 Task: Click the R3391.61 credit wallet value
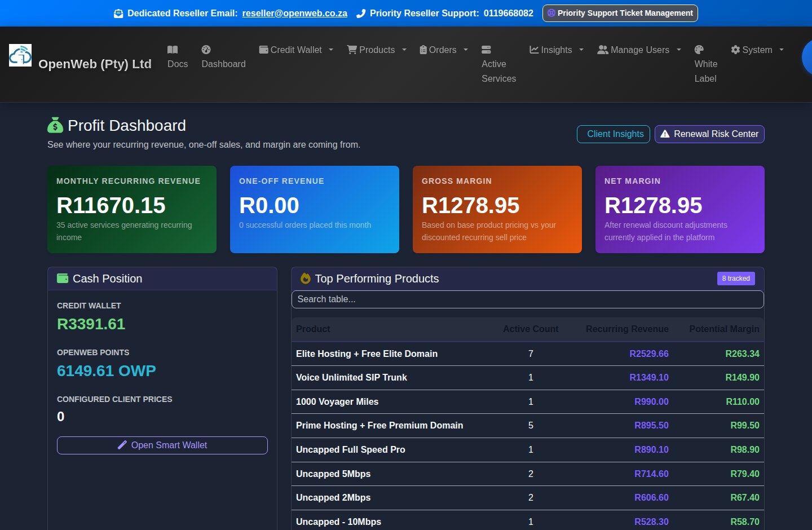(91, 324)
